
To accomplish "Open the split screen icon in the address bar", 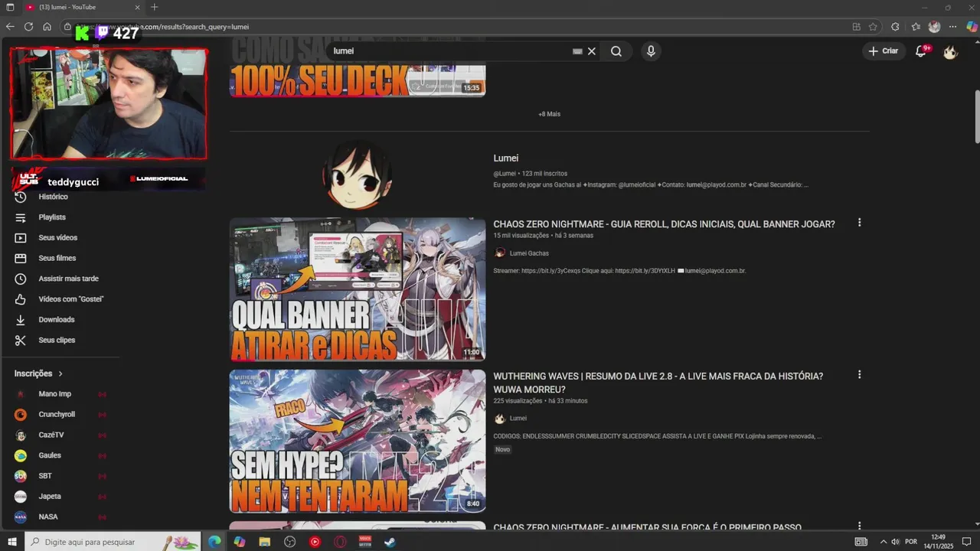I will 856,27.
